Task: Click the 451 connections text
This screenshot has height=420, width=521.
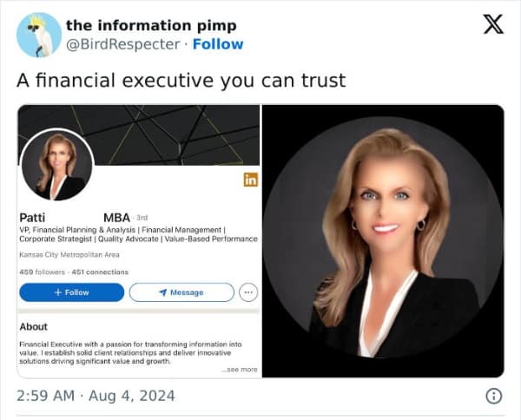Action: click(100, 272)
